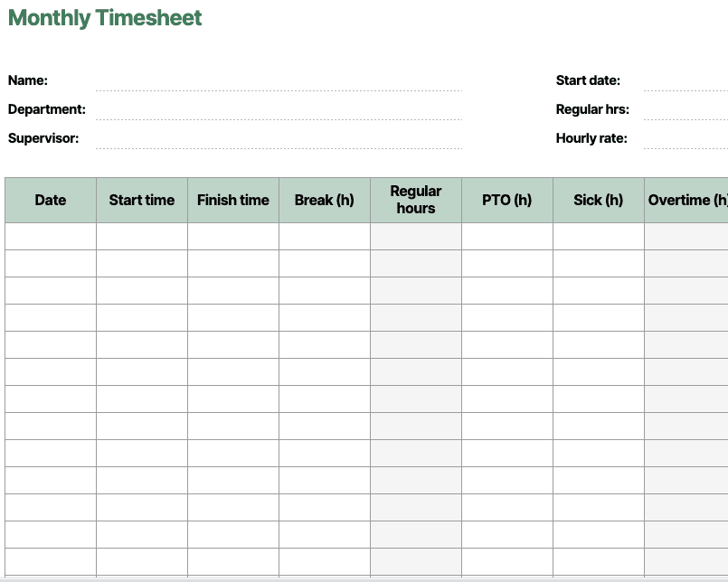Select the PTO (h) column header

[x=507, y=201]
